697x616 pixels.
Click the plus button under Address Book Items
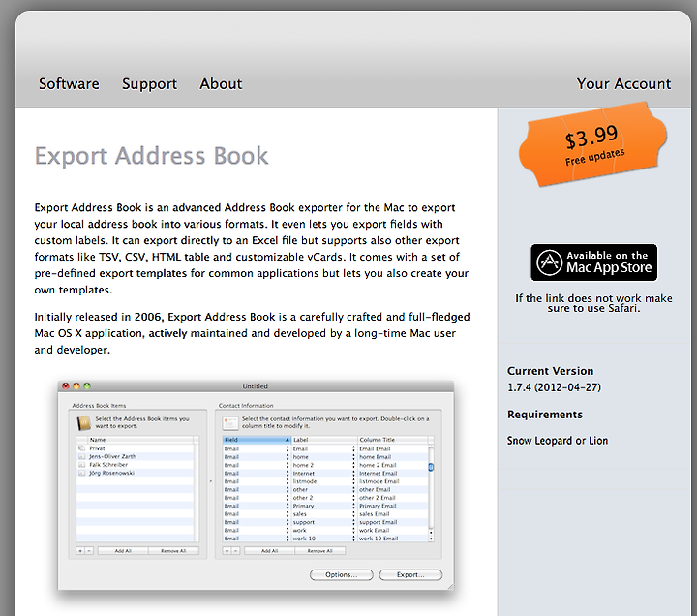80,550
